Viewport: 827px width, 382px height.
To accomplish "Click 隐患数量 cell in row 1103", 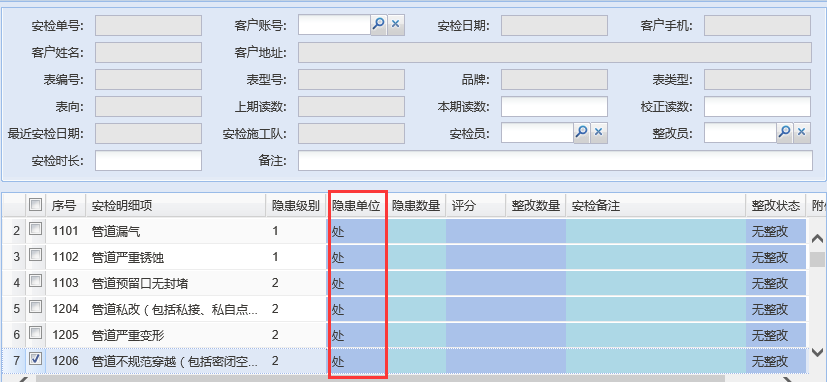I will click(417, 283).
